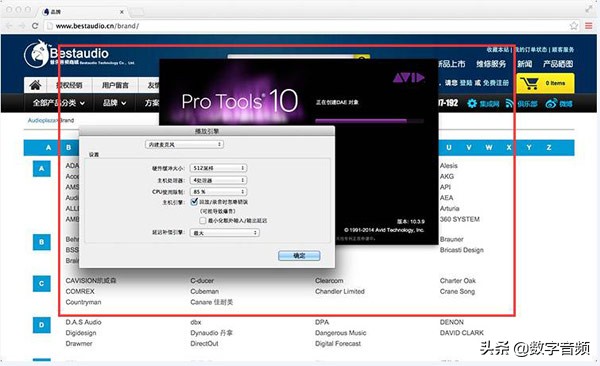
Task: Reload the page with the refresh icon
Action: tap(35, 26)
